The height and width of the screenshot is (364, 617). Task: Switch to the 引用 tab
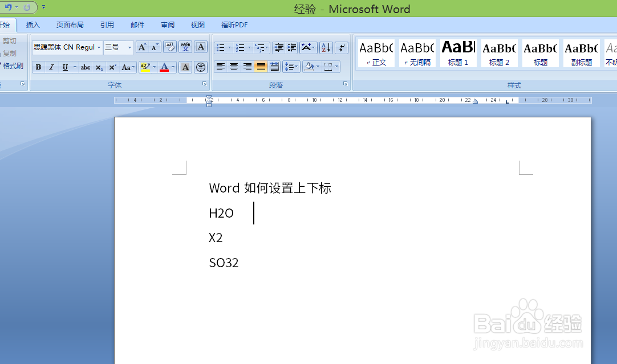pos(107,24)
